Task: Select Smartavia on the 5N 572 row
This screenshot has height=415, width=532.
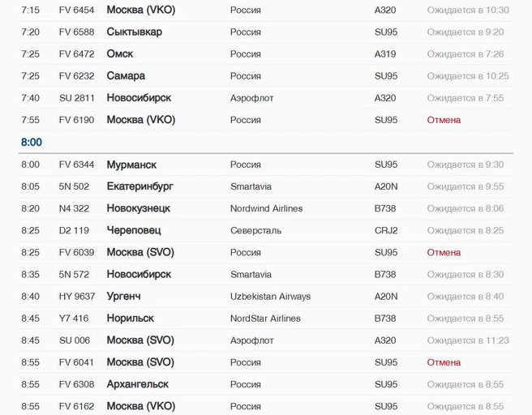Action: pos(251,275)
